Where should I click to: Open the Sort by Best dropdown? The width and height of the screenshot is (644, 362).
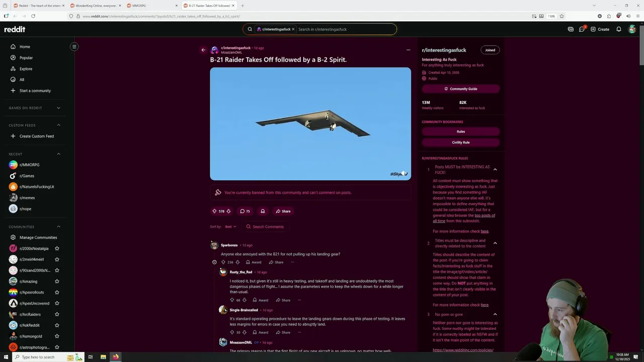[x=230, y=227]
